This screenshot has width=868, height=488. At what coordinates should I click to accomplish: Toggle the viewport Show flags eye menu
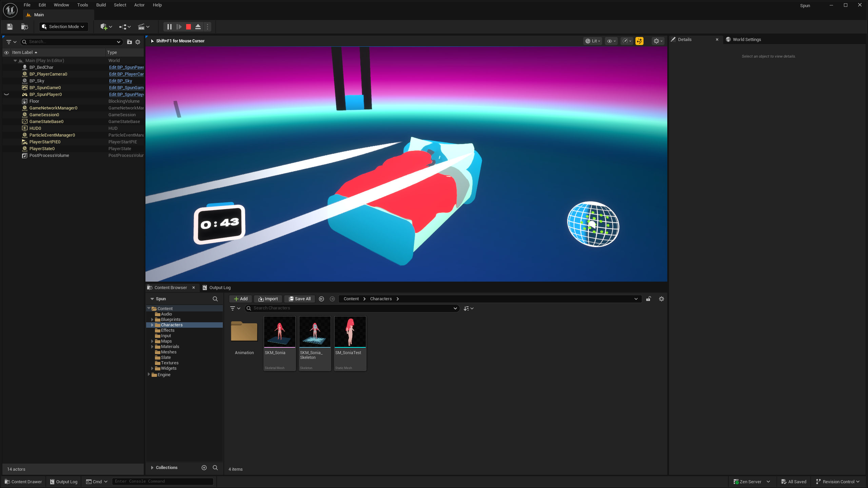[611, 41]
